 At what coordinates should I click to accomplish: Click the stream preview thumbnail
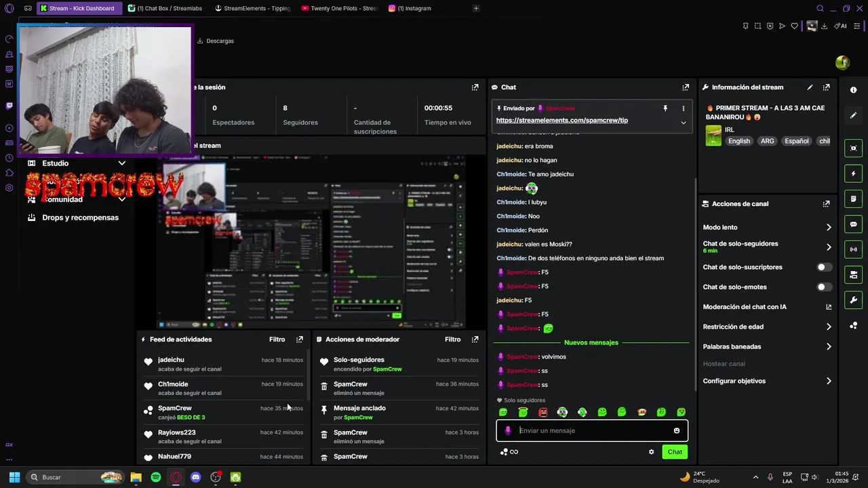point(311,241)
